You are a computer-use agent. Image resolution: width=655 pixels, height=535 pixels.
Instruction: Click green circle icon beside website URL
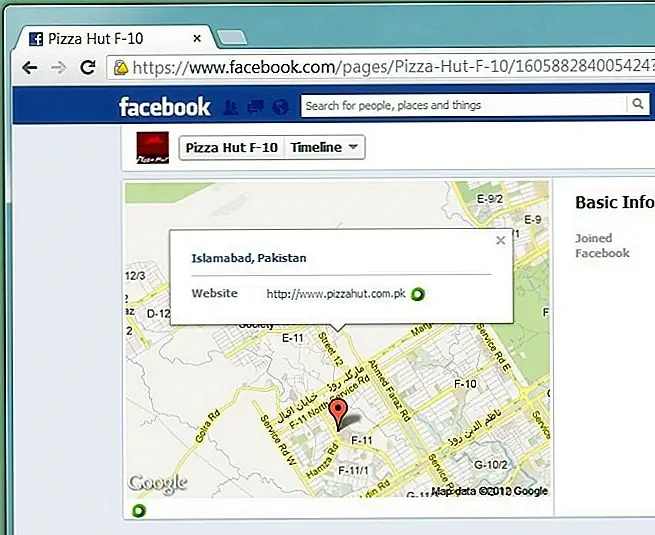point(418,294)
